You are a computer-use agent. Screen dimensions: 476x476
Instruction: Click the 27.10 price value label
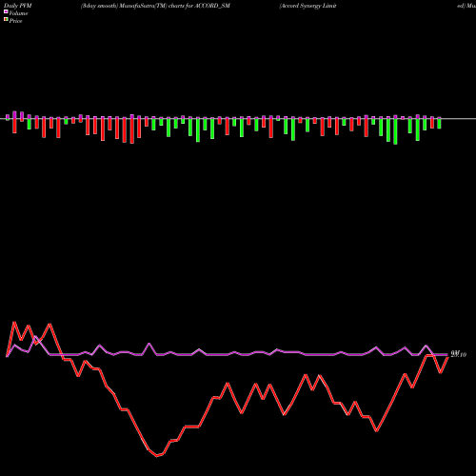pos(459,354)
